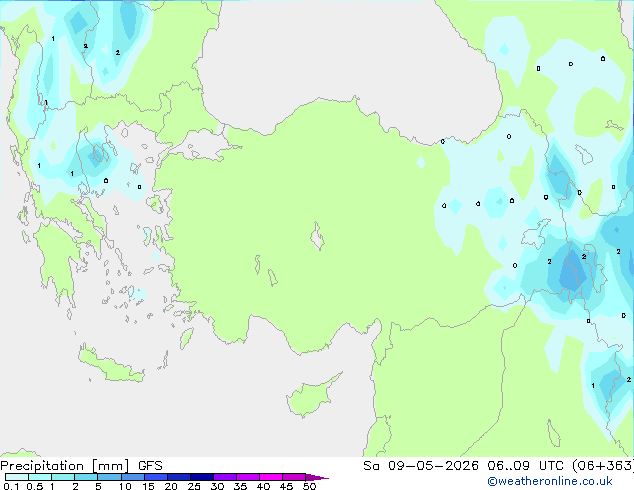Select the 2–5 mm legend color swatch

(86, 477)
